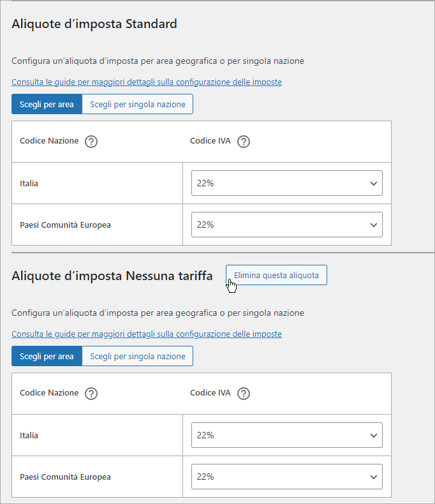435x504 pixels.
Task: Click Paesi Comunità Europea label in Nessuna tariffa table
Action: pyautogui.click(x=65, y=477)
